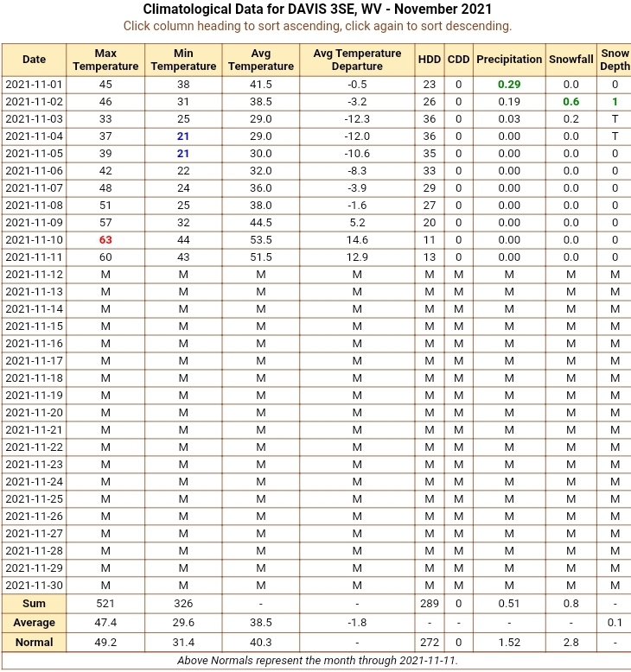
Task: Click Normal HDD value 272
Action: pos(430,643)
